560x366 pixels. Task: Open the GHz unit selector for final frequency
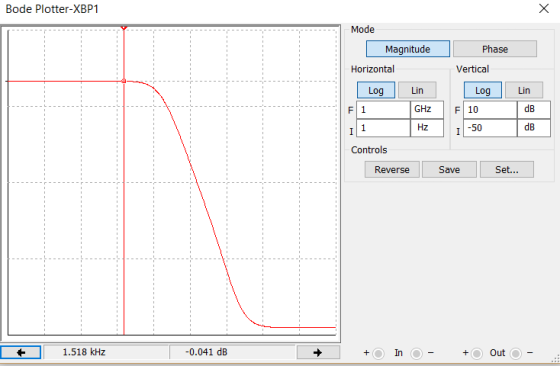point(427,109)
